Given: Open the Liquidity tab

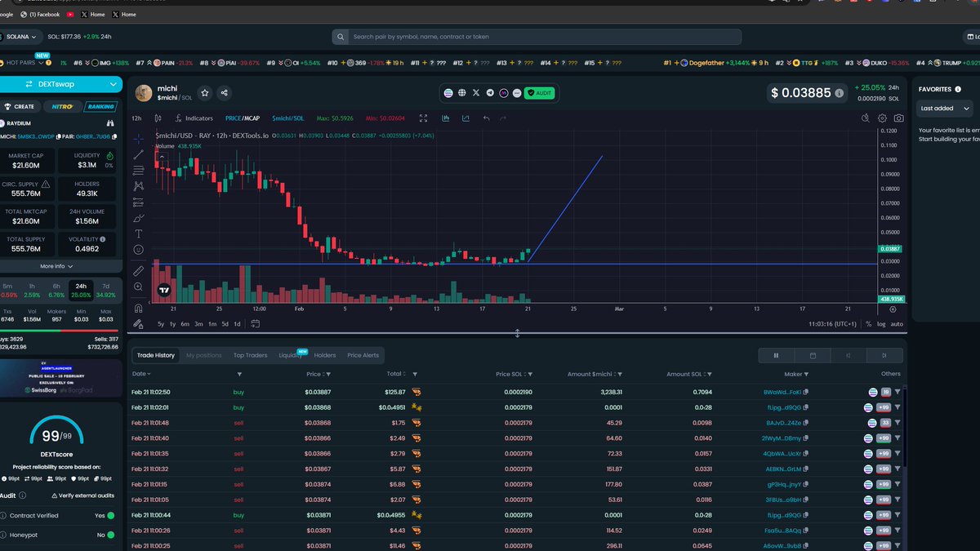Looking at the screenshot, I should 291,355.
